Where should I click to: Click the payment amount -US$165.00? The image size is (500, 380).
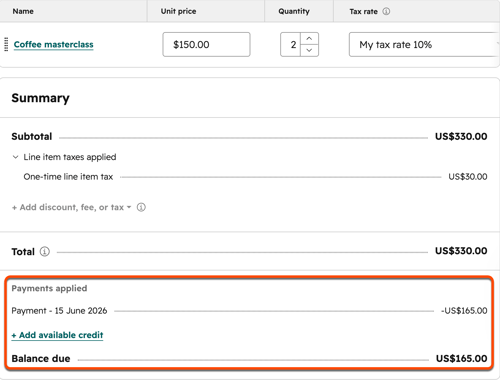click(464, 311)
